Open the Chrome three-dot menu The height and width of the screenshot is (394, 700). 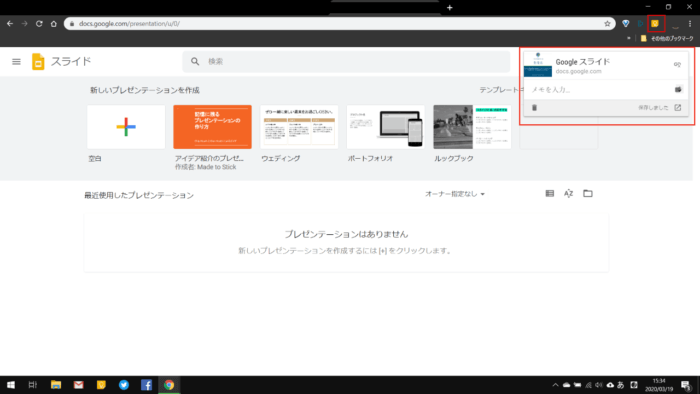(x=690, y=24)
